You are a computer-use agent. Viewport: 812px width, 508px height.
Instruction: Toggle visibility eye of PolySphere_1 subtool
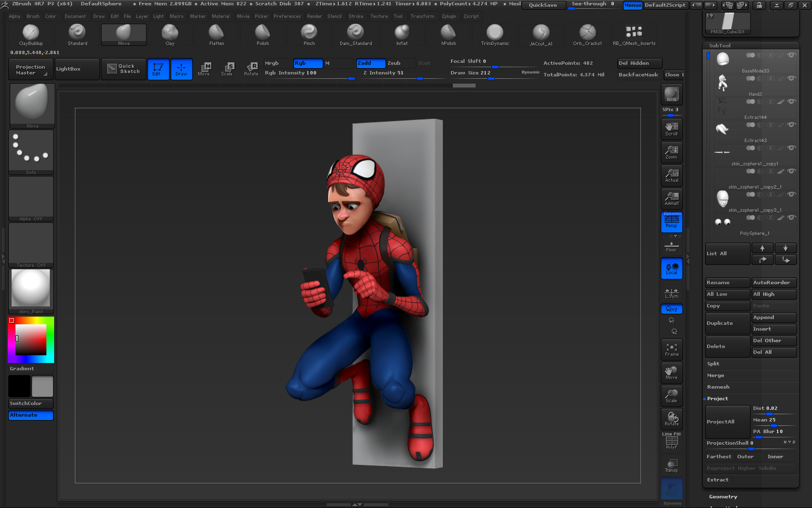click(x=791, y=218)
